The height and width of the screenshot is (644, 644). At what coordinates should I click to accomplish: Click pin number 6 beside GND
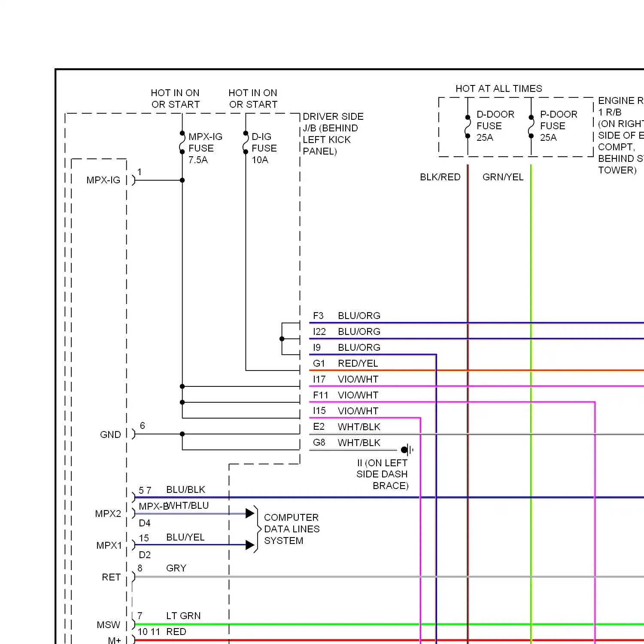(143, 425)
